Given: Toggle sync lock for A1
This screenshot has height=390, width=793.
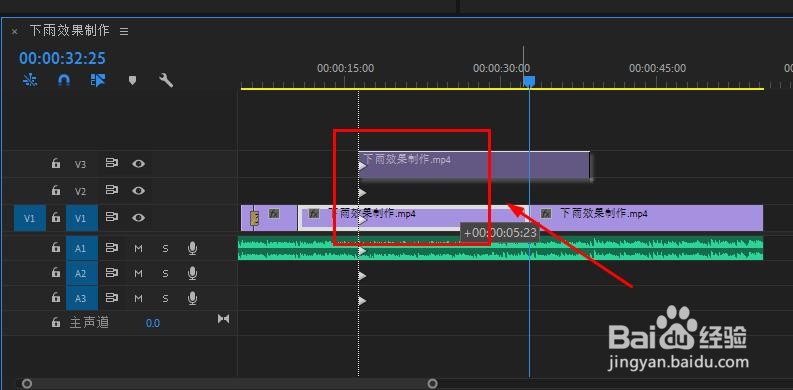Looking at the screenshot, I should pyautogui.click(x=111, y=248).
